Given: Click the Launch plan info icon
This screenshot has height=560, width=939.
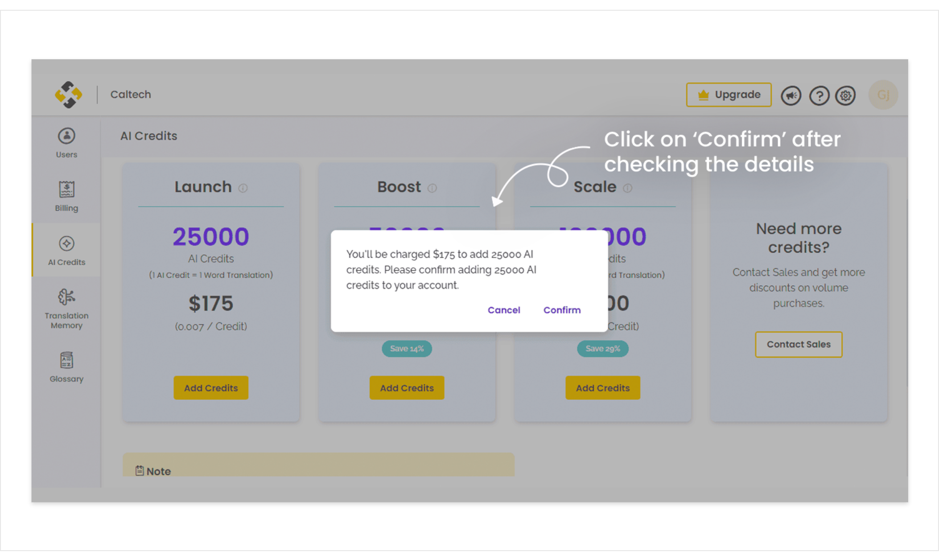Looking at the screenshot, I should 243,188.
